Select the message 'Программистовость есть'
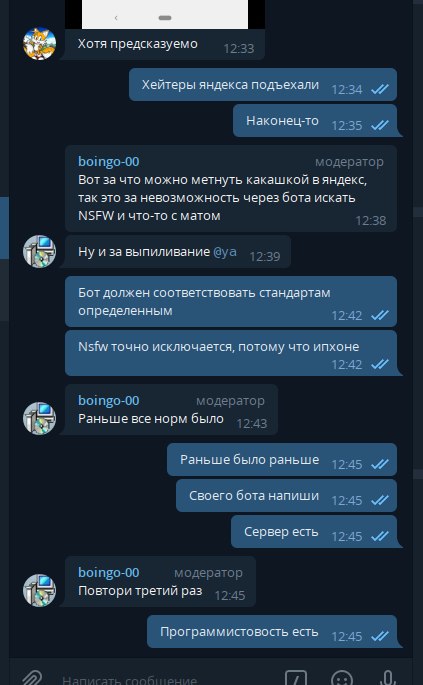This screenshot has height=685, width=423. (x=272, y=632)
